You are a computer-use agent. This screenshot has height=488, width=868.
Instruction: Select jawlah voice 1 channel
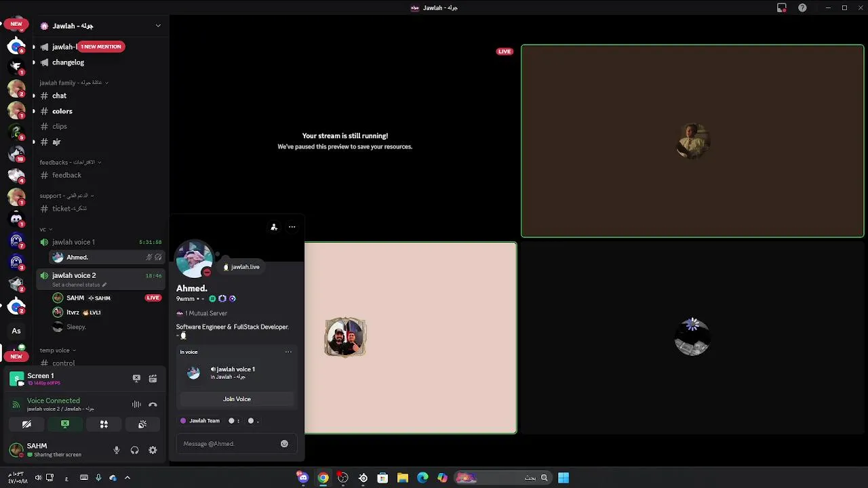[x=100, y=242]
